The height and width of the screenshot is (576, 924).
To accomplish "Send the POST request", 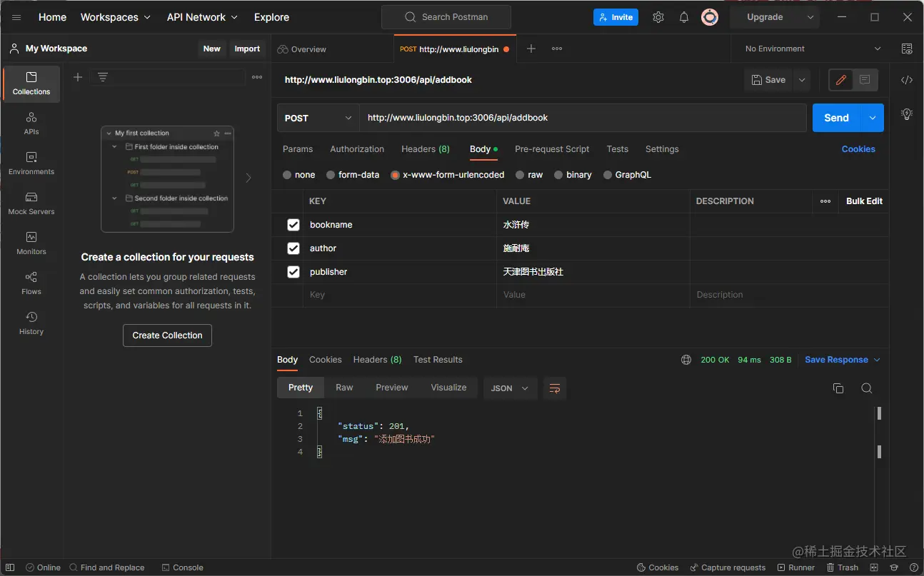I will (837, 118).
